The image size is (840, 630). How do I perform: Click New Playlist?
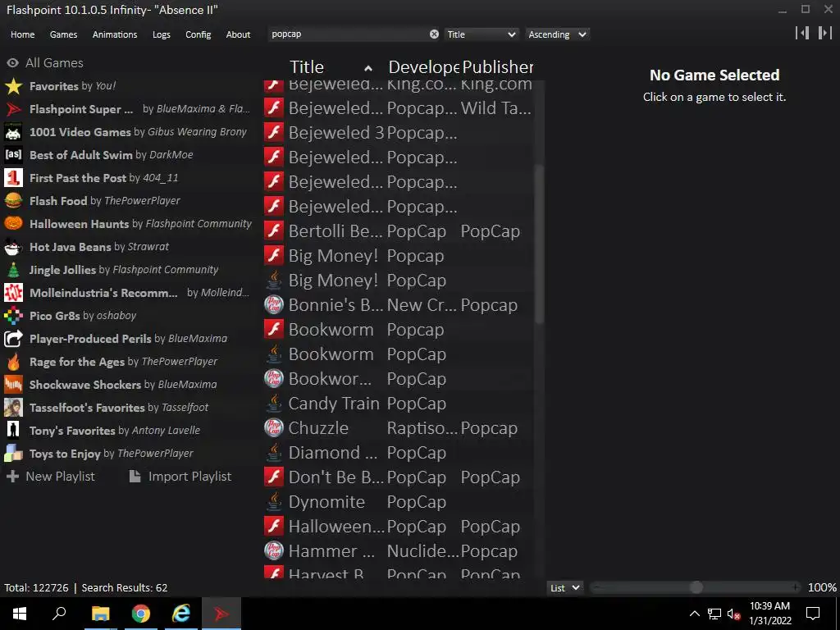coord(50,477)
